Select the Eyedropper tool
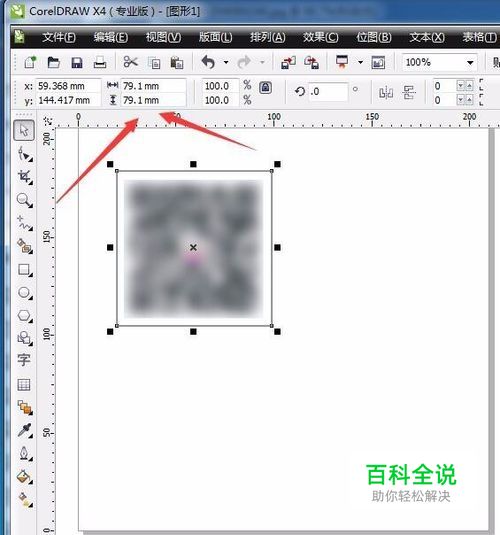 [x=25, y=431]
